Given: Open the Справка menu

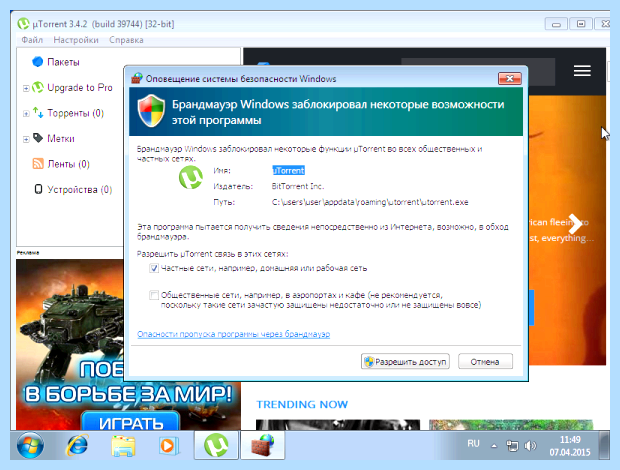Looking at the screenshot, I should (x=126, y=40).
